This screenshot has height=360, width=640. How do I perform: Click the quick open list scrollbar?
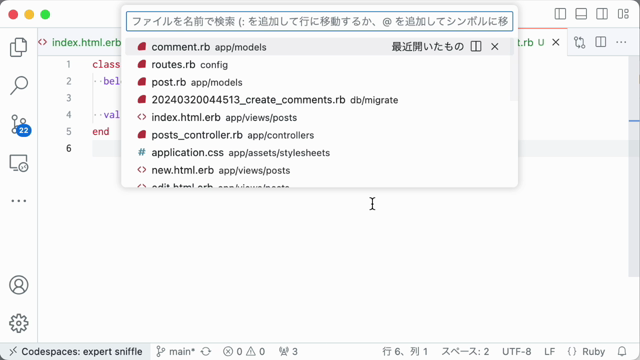pyautogui.click(x=514, y=69)
